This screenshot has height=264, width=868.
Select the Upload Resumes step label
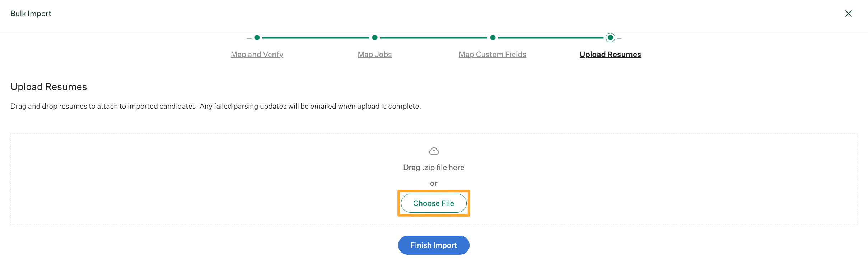point(610,55)
